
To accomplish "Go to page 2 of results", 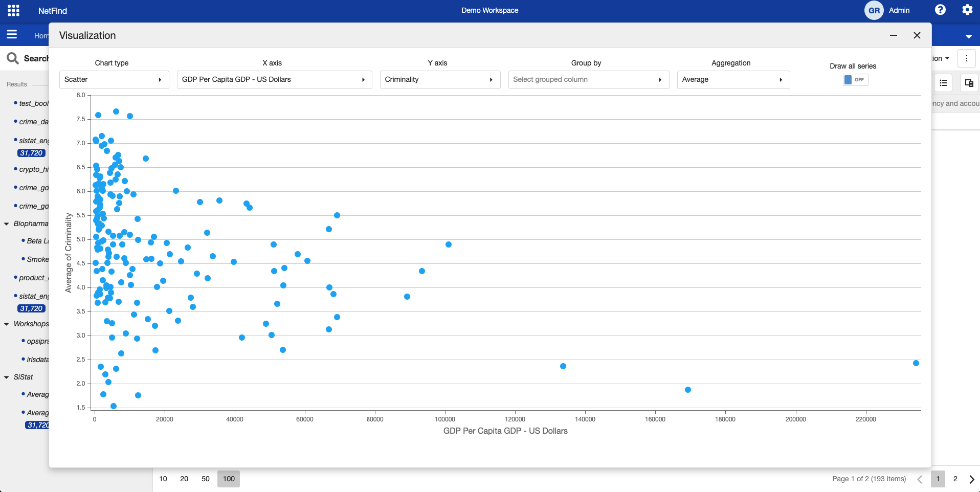I will 955,479.
